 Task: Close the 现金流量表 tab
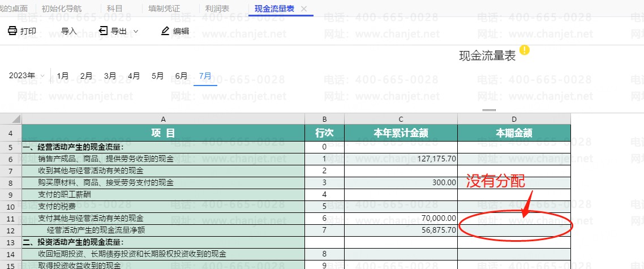[304, 9]
